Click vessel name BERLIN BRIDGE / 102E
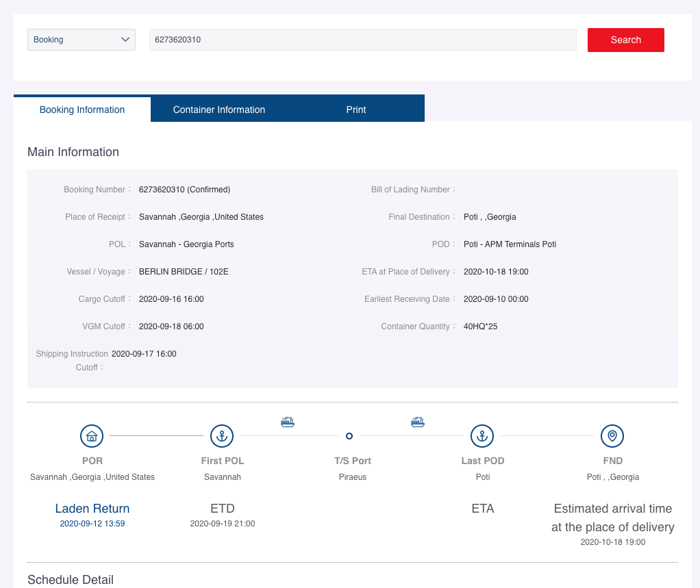 184,272
